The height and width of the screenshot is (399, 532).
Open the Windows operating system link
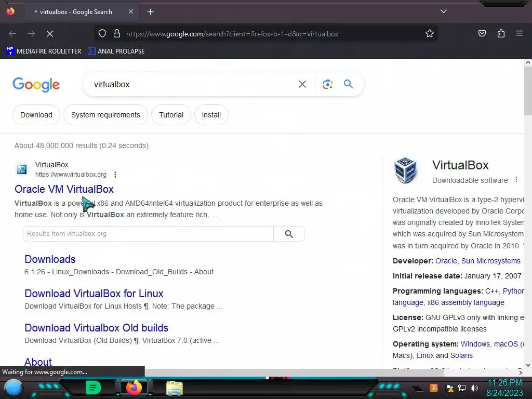tap(475, 344)
